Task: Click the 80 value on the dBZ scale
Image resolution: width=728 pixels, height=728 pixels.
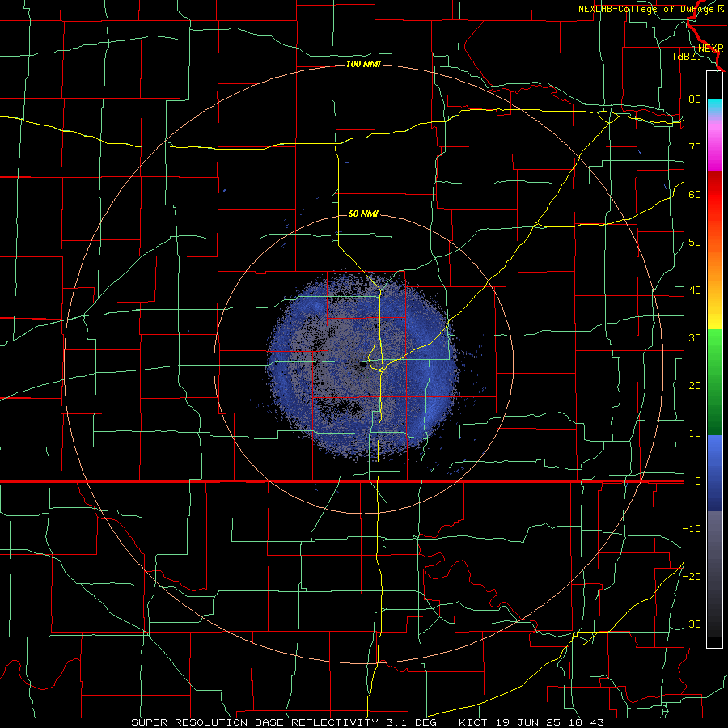Action: (x=695, y=99)
